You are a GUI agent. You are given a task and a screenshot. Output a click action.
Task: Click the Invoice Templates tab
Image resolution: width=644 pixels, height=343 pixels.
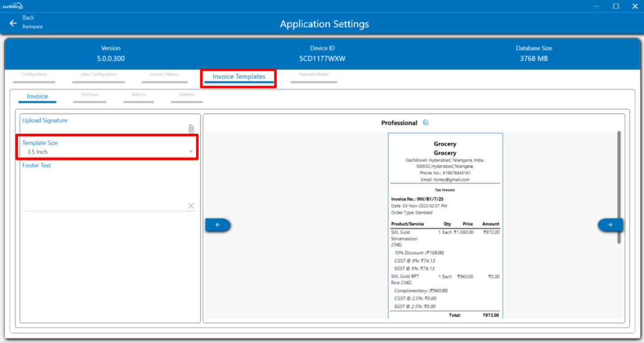pos(238,77)
